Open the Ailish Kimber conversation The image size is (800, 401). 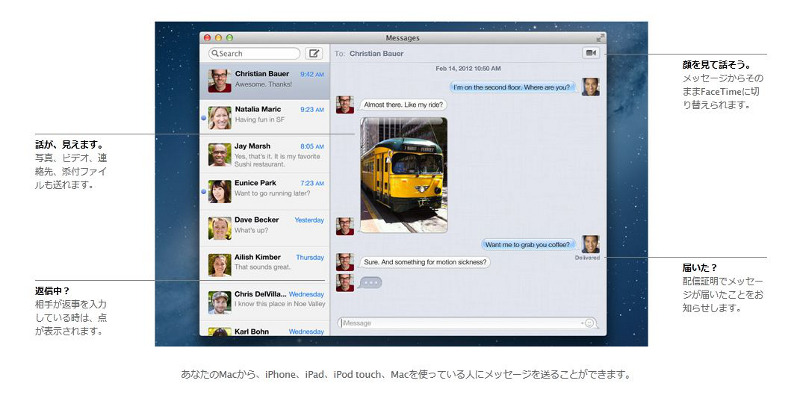(x=265, y=265)
